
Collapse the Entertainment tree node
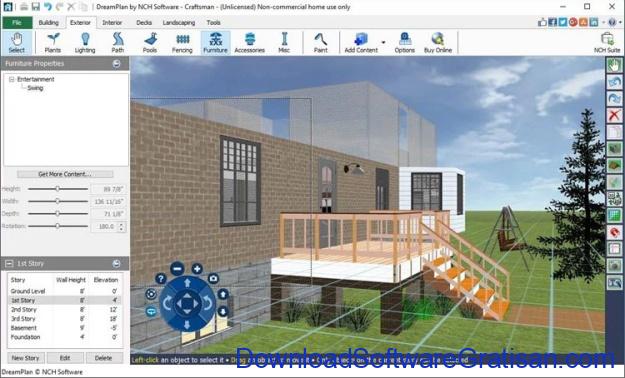click(x=12, y=79)
